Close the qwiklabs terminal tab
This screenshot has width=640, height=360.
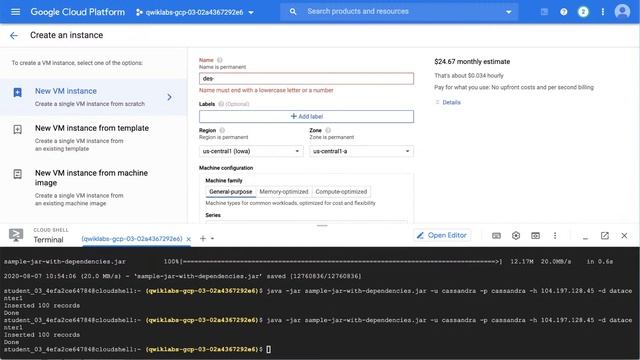[189, 239]
